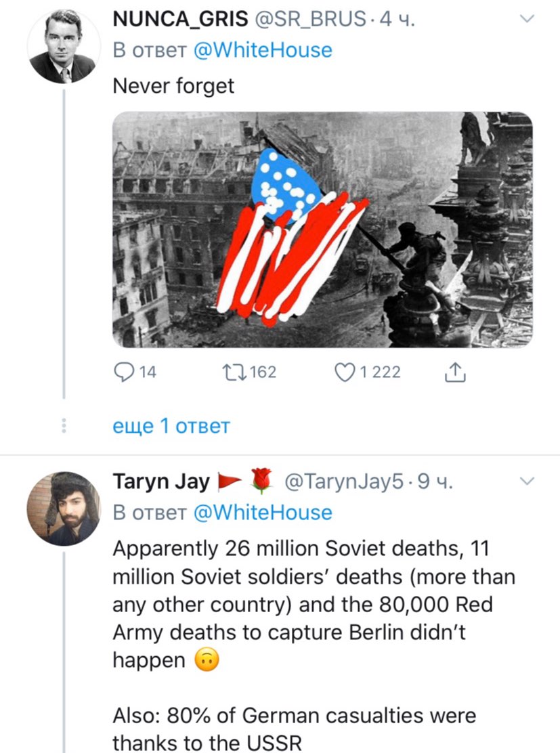Screen dimensions: 560x753
Task: Open the chevron menu on NUNCA_GRIS tweet
Action: tap(526, 20)
